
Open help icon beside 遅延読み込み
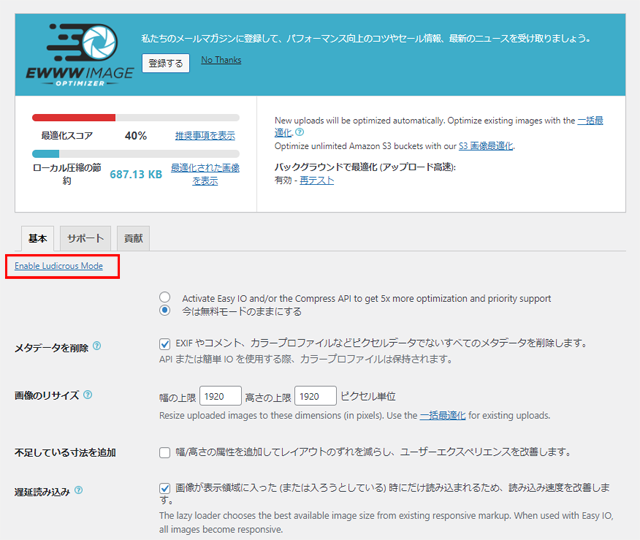[78, 490]
